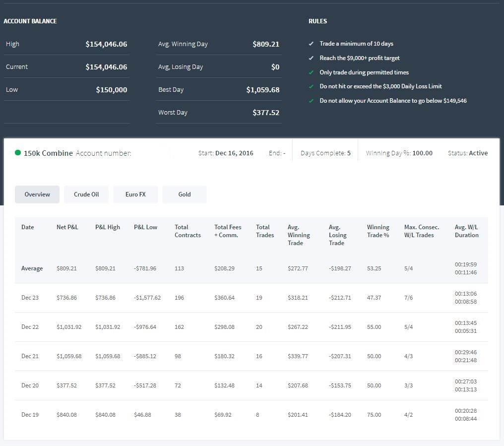Image resolution: width=504 pixels, height=446 pixels.
Task: Click the Total Fees + Comm. header
Action: click(228, 231)
